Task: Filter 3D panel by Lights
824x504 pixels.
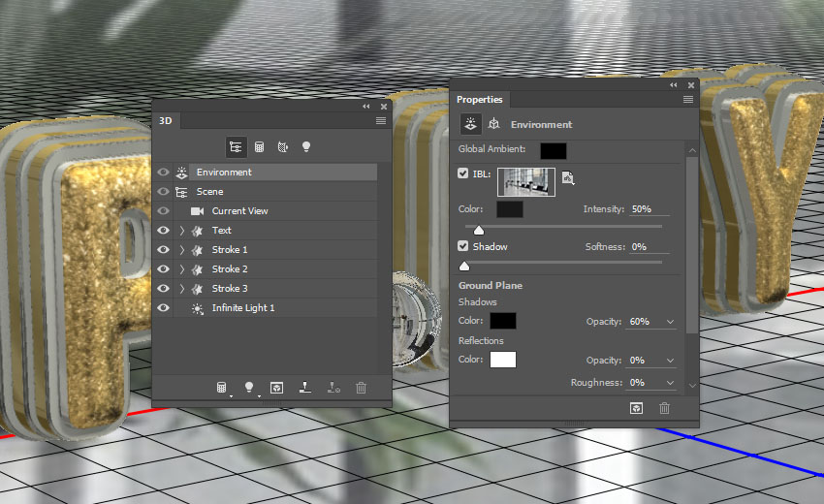Action: (x=306, y=146)
